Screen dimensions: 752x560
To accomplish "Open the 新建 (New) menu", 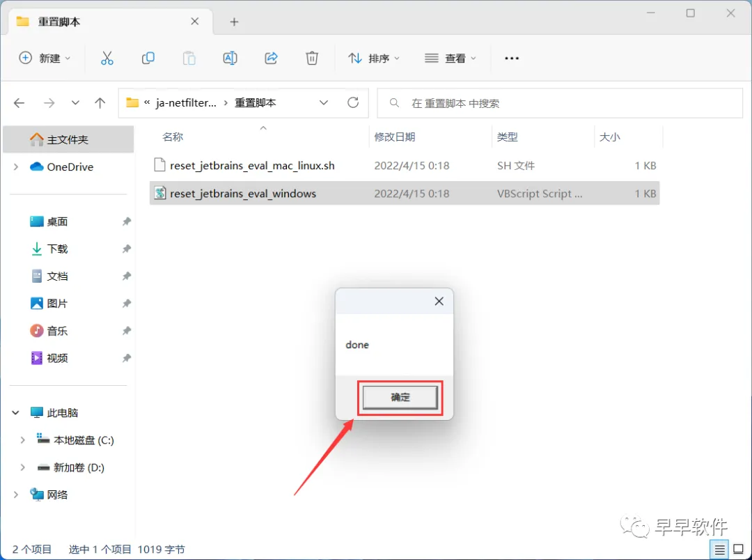I will click(x=45, y=58).
